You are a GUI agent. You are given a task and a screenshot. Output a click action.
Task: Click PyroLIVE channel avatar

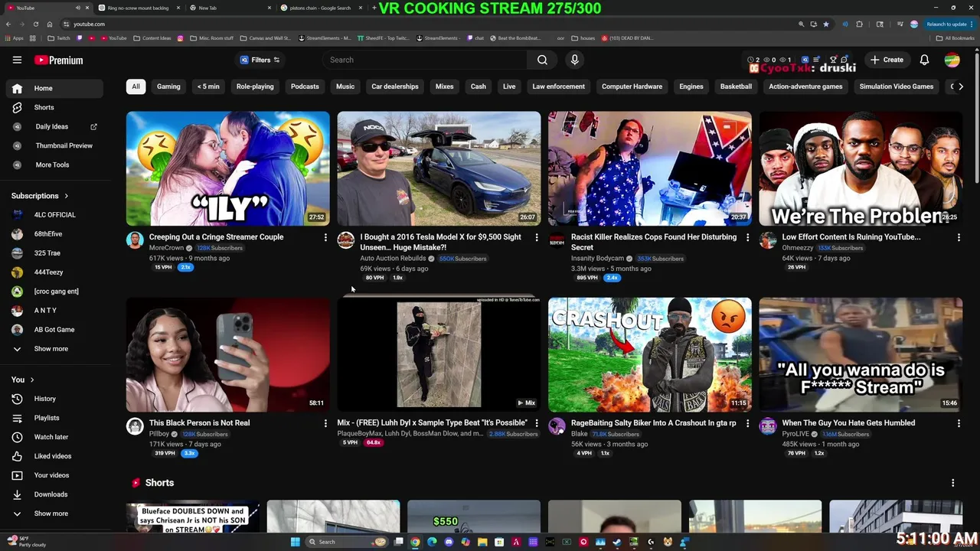point(768,426)
